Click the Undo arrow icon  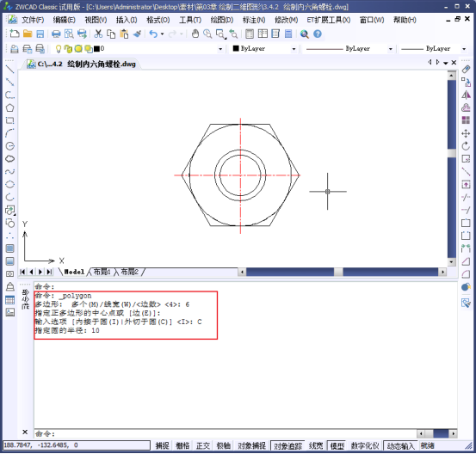[x=153, y=34]
